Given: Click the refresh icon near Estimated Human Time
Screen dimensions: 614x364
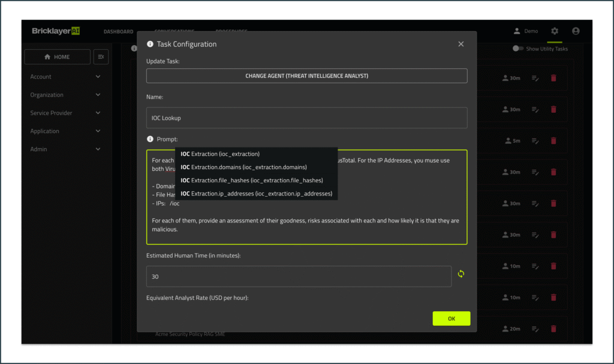Looking at the screenshot, I should point(460,274).
